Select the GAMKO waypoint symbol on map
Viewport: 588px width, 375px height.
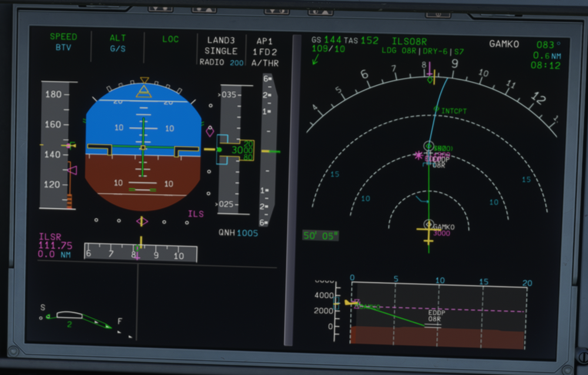coord(429,225)
